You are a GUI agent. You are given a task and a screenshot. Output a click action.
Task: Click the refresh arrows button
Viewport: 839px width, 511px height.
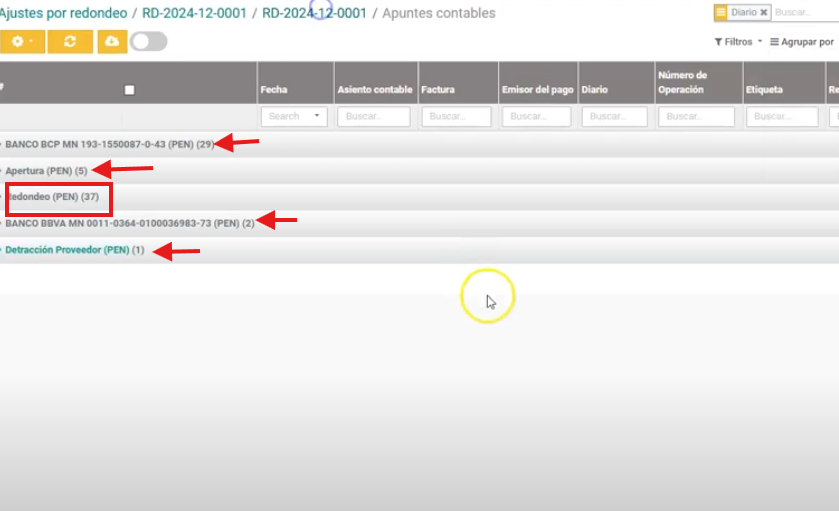(70, 41)
